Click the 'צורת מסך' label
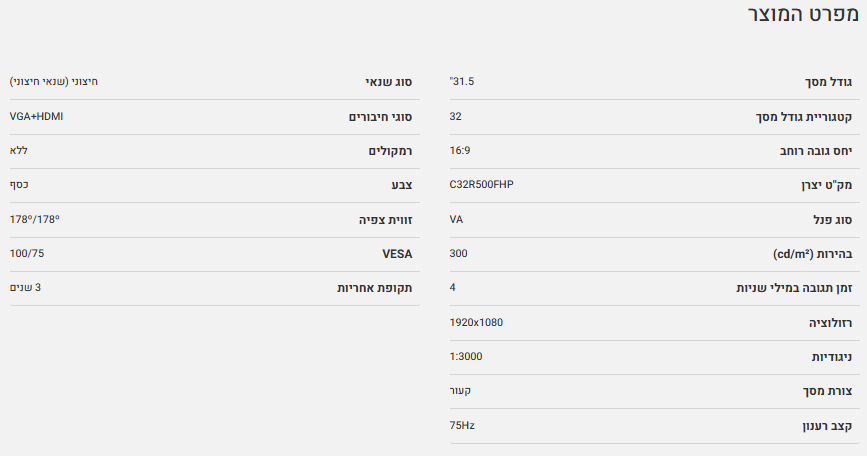Image resolution: width=867 pixels, height=456 pixels. click(827, 391)
